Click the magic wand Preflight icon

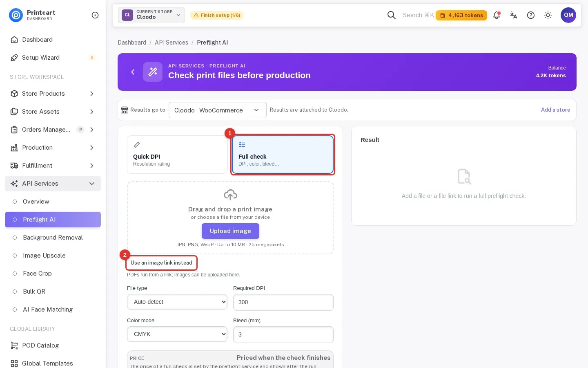153,72
